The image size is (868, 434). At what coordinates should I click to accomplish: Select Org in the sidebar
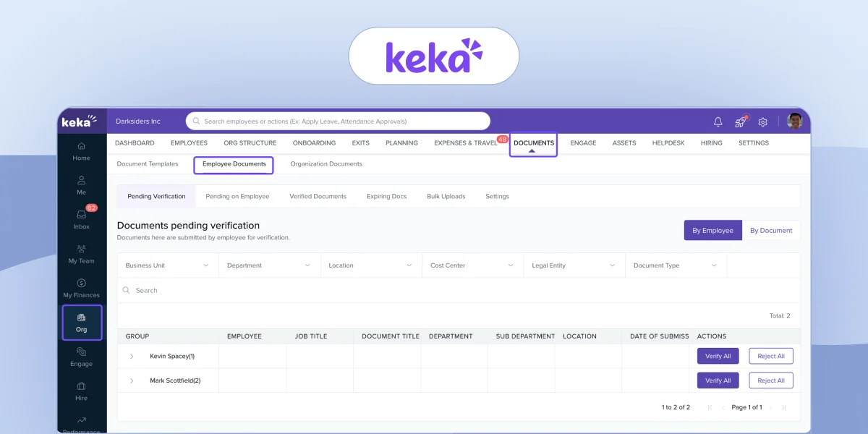point(81,323)
